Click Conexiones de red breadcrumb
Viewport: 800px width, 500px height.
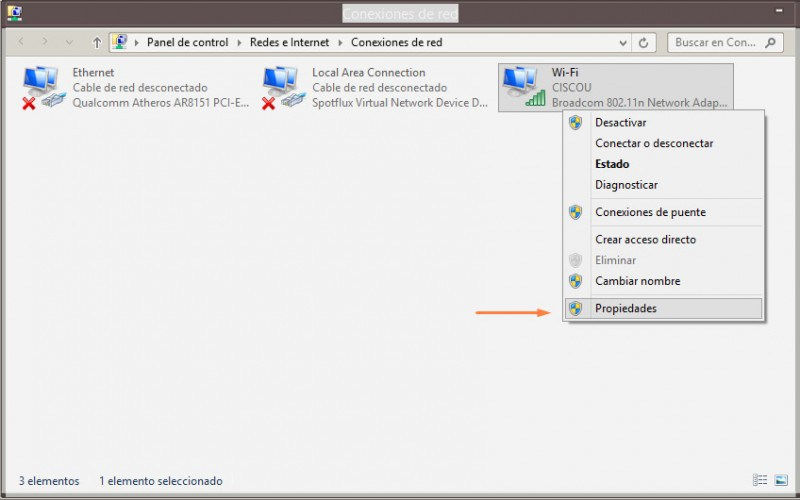[396, 42]
